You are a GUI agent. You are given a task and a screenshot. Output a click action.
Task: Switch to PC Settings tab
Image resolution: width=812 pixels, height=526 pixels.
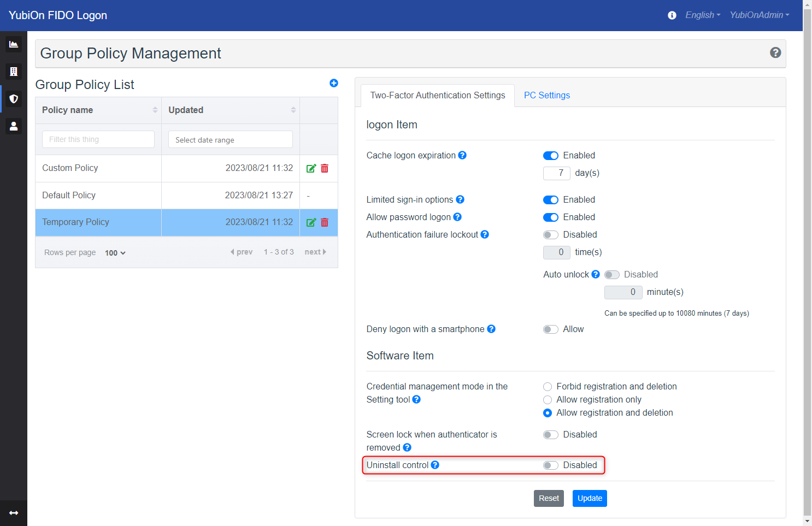click(547, 95)
